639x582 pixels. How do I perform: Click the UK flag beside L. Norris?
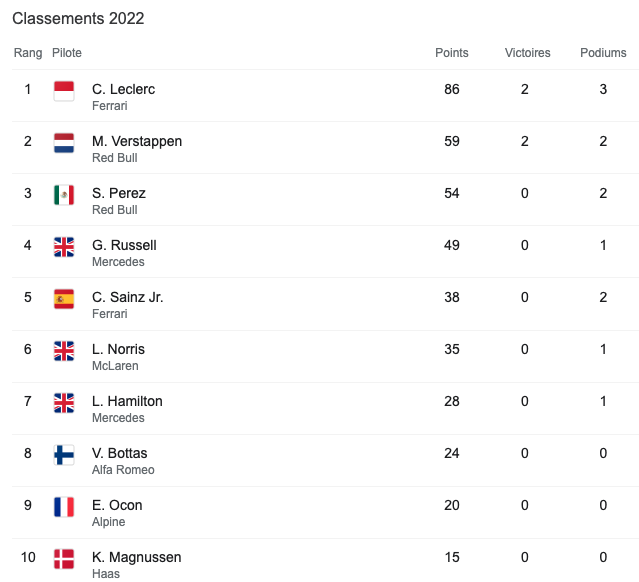click(x=64, y=351)
